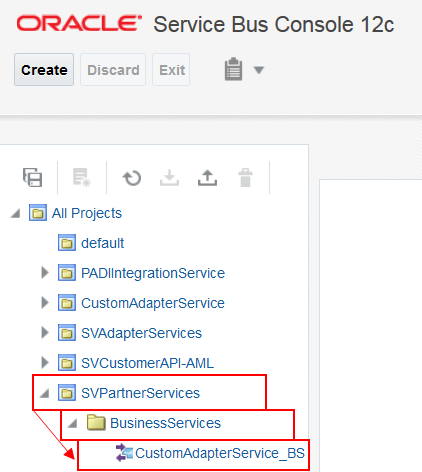
Task: Expand the CustomAdapterService project
Action: [x=45, y=303]
